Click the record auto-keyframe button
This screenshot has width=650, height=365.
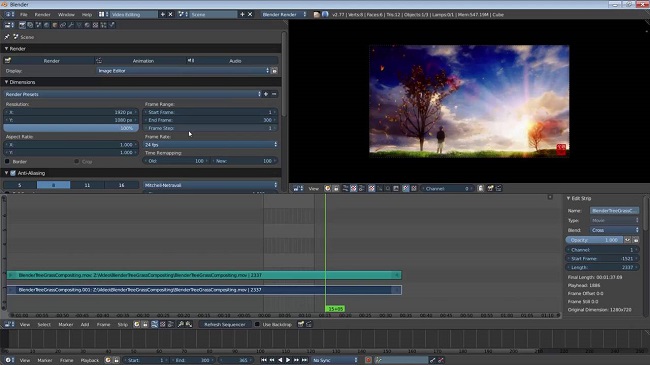pyautogui.click(x=368, y=360)
